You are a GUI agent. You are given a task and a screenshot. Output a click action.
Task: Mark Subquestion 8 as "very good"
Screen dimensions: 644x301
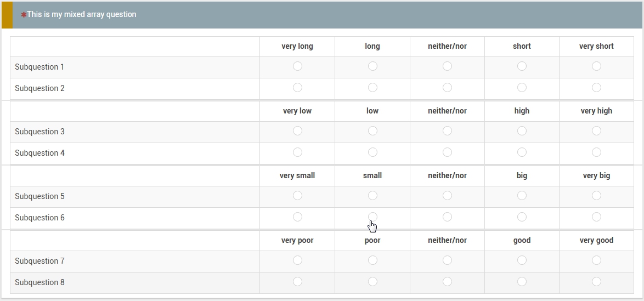(x=596, y=282)
